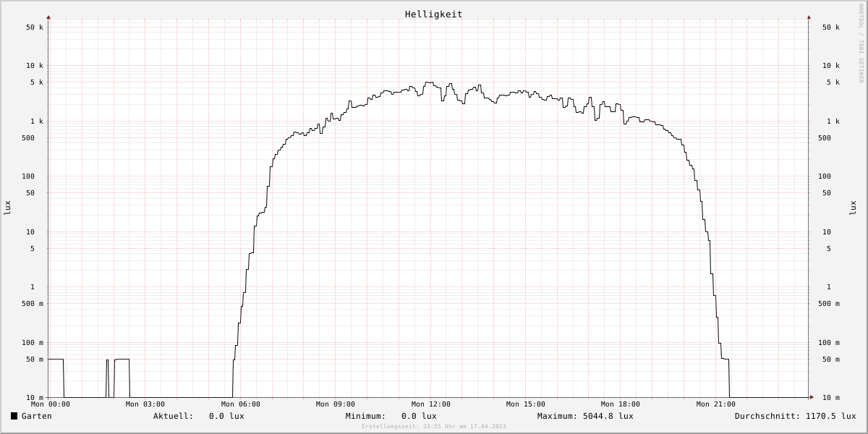This screenshot has height=434, width=868.
Task: Select the Minimum 0.0 lux value
Action: point(419,416)
